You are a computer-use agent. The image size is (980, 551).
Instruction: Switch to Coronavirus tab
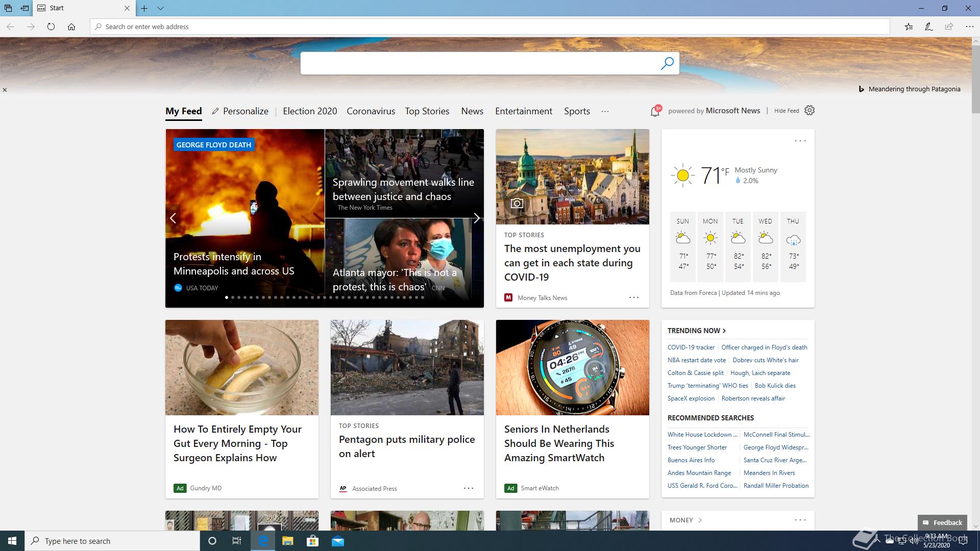(371, 111)
